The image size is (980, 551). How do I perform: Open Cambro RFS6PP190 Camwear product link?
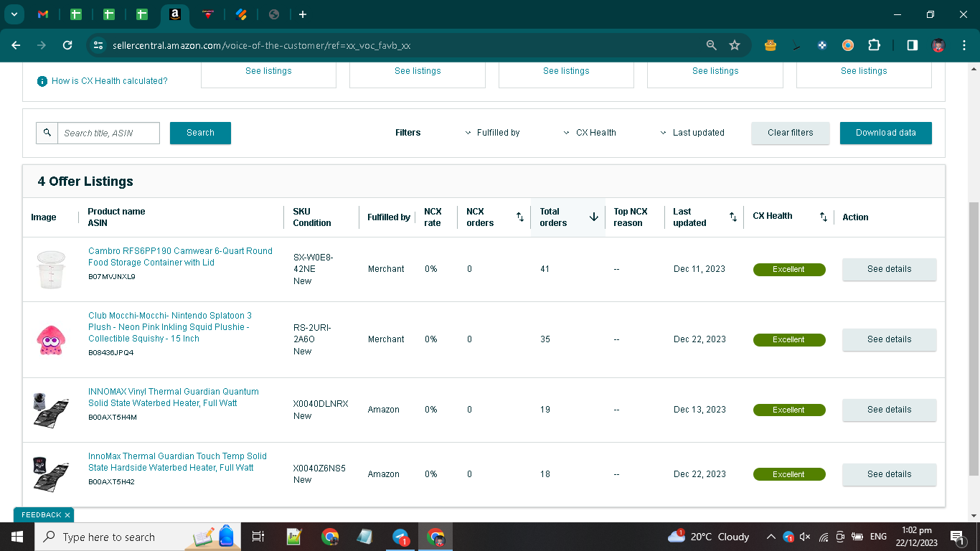[x=180, y=257]
